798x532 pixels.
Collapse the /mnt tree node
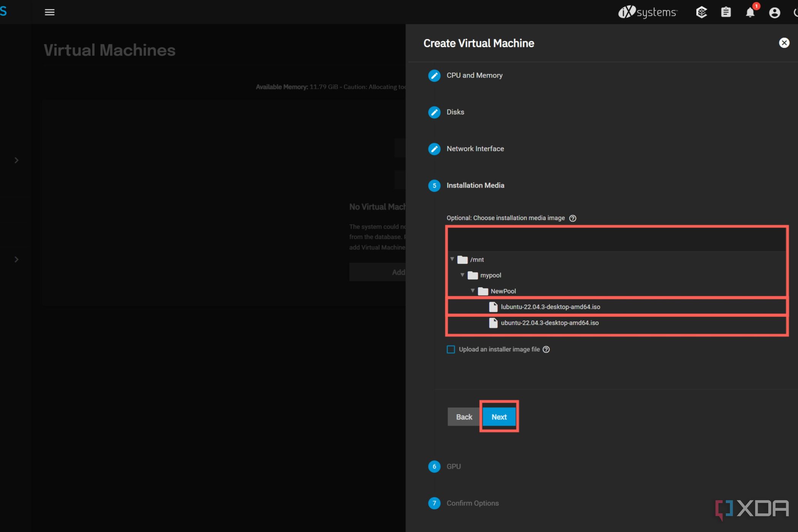click(x=452, y=259)
